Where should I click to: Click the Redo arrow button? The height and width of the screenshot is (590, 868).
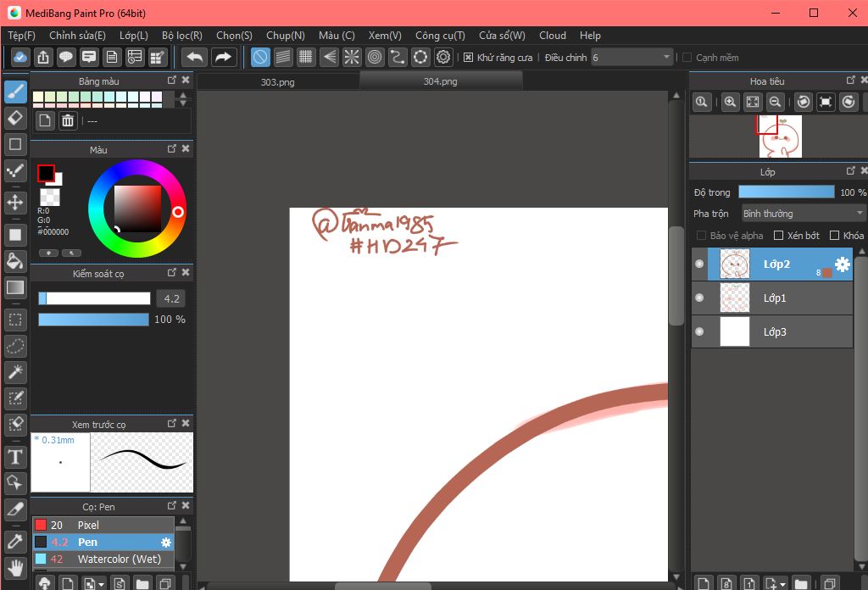point(223,57)
